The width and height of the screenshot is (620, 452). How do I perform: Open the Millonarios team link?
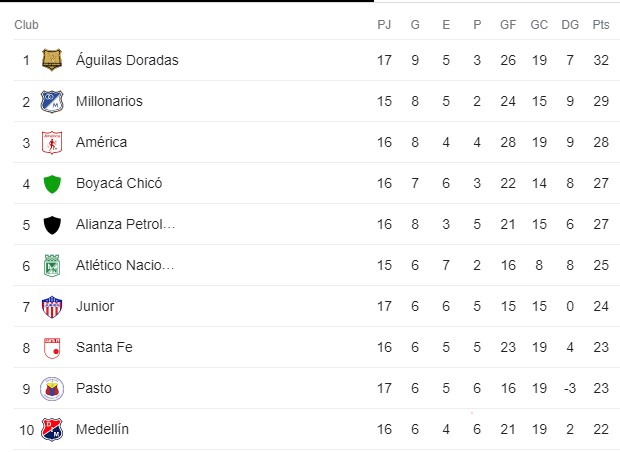[109, 101]
